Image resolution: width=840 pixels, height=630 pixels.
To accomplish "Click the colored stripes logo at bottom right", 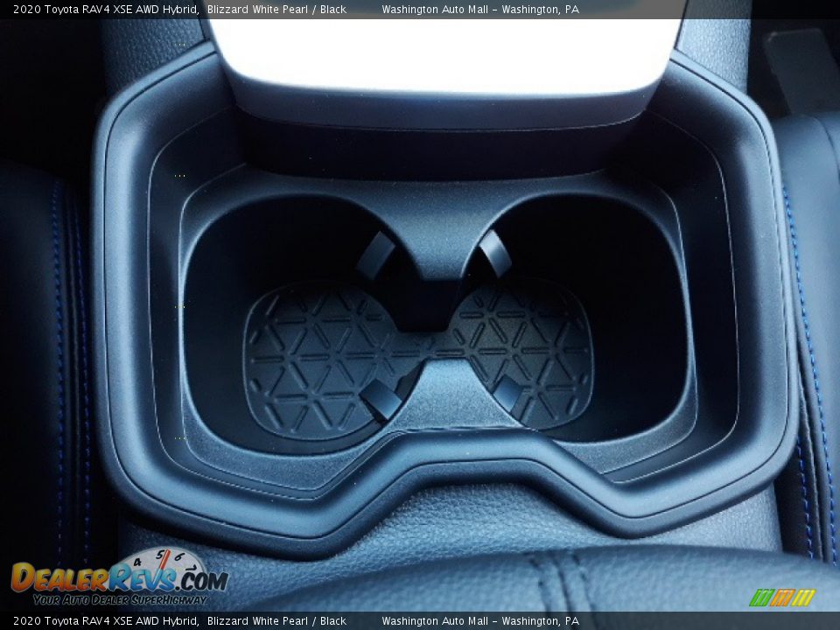I will 781,598.
